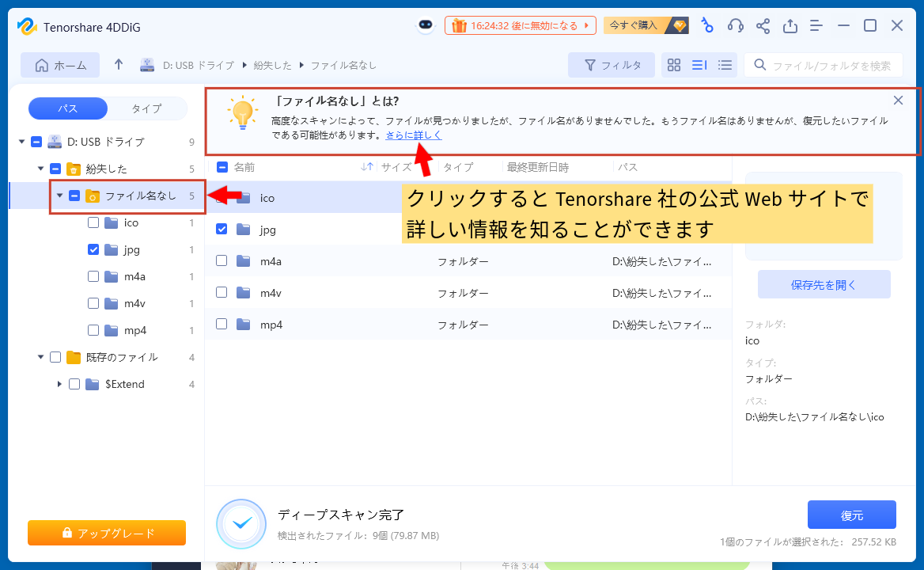Image resolution: width=924 pixels, height=570 pixels.
Task: Go to ホーム home button
Action: 60,65
